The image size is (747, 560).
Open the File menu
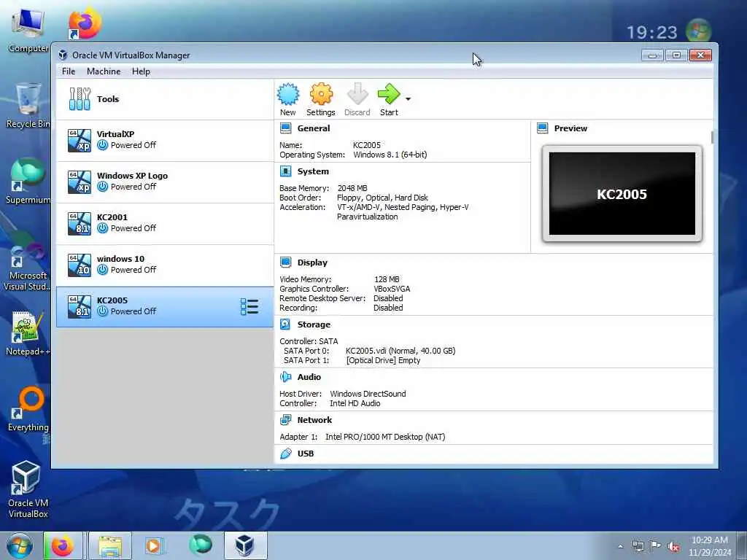(x=69, y=71)
